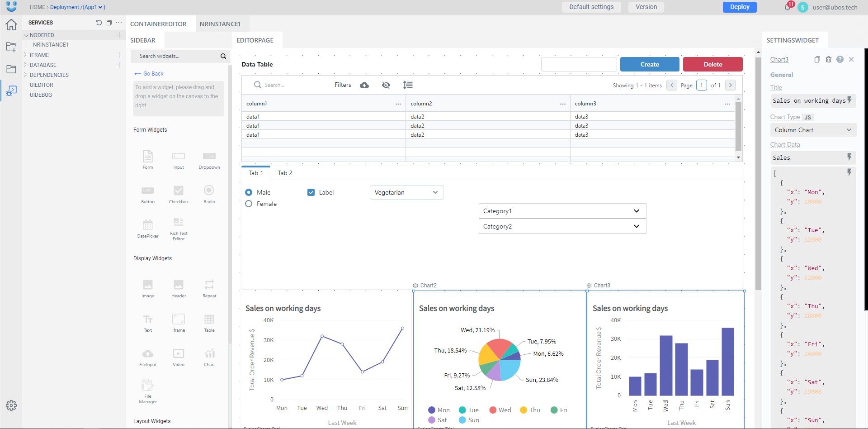This screenshot has height=429, width=868.
Task: Select the Female radio button
Action: 249,204
